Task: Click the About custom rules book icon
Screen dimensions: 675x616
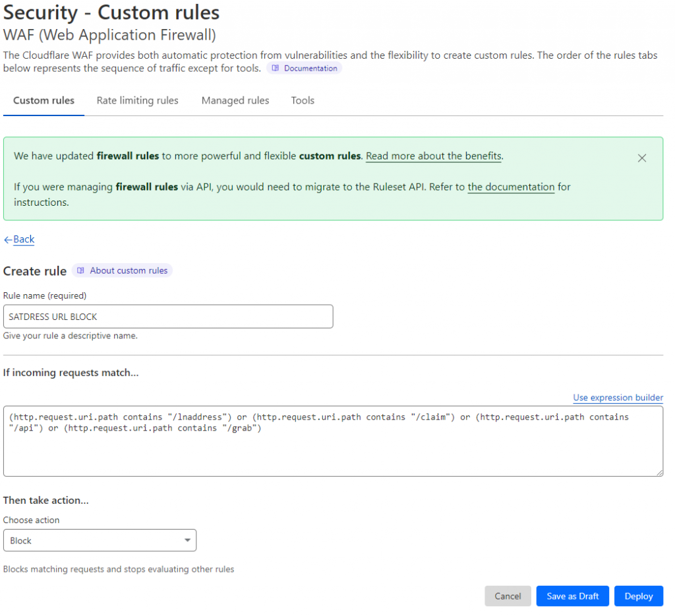Action: (80, 270)
